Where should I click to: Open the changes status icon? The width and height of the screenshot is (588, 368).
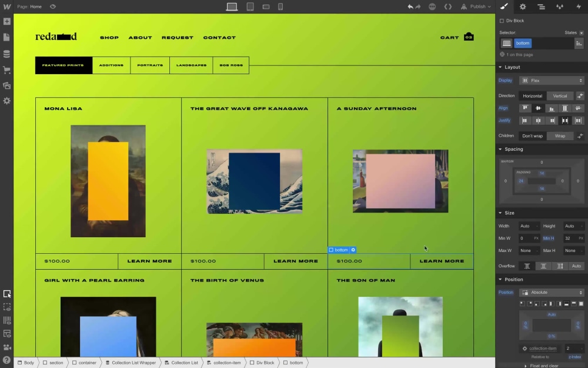[x=432, y=6]
